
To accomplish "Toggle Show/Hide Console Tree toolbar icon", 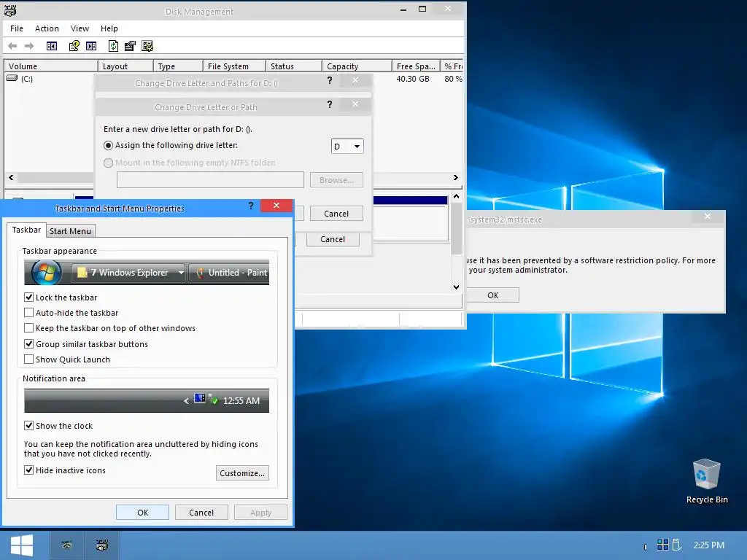I will point(52,46).
